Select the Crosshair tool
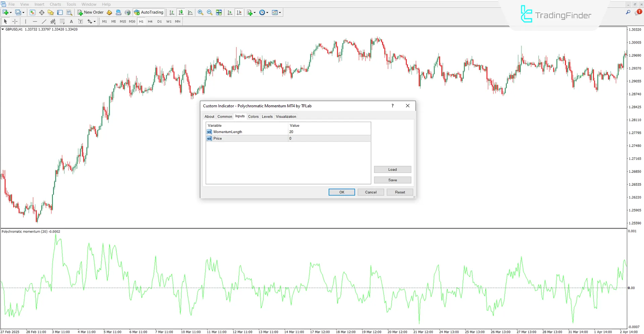This screenshot has height=334, width=644. click(15, 21)
